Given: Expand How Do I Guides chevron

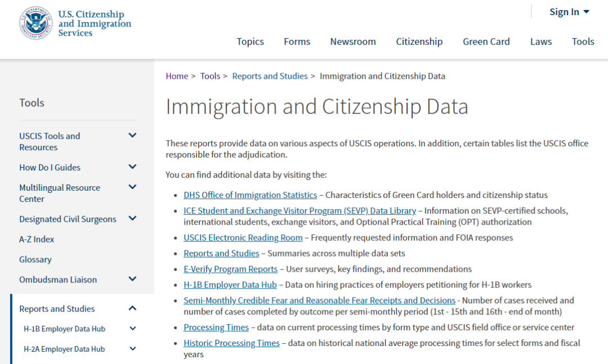Looking at the screenshot, I should click(x=132, y=167).
